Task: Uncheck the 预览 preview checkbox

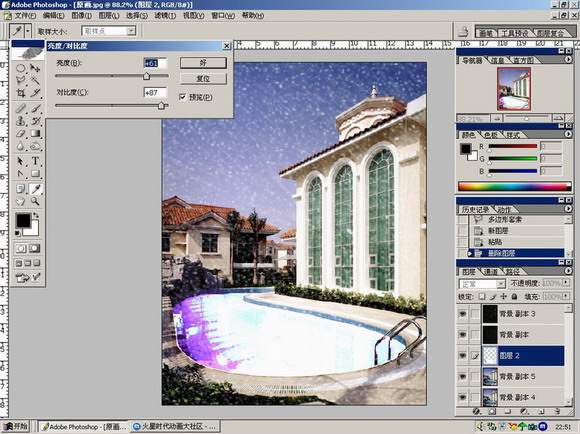Action: pos(182,97)
